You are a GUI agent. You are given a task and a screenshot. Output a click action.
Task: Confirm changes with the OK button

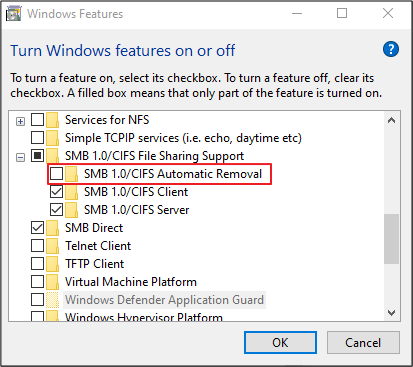(x=280, y=342)
